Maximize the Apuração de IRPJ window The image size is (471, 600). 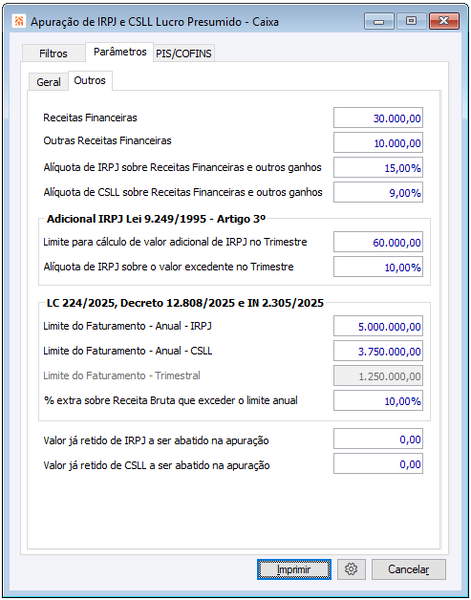tap(411, 21)
